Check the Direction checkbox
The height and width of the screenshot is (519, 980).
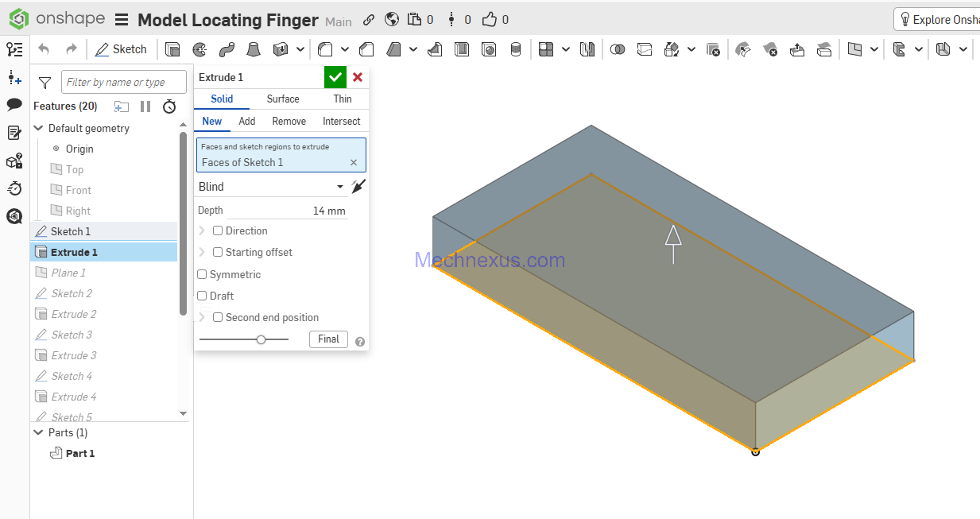click(x=218, y=230)
